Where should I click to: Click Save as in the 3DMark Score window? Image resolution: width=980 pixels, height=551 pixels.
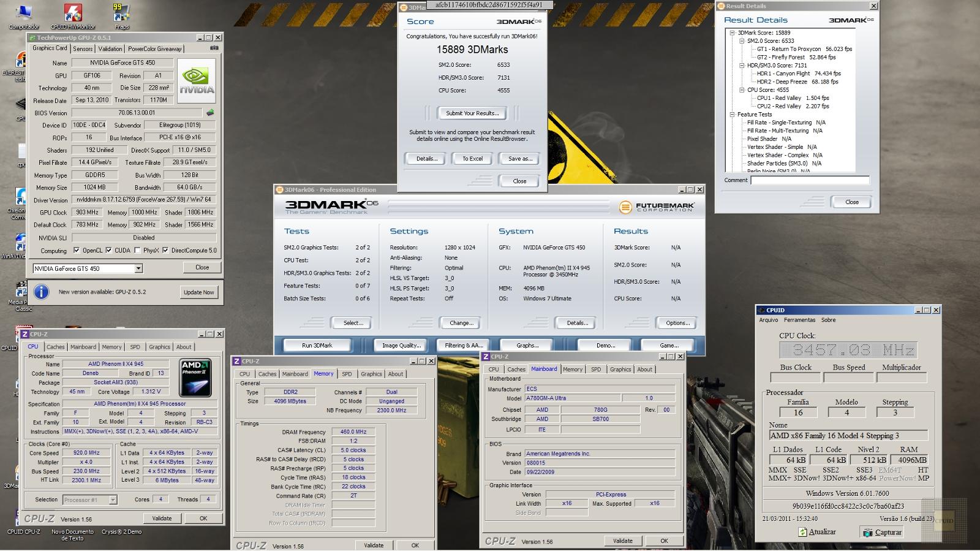tap(520, 159)
